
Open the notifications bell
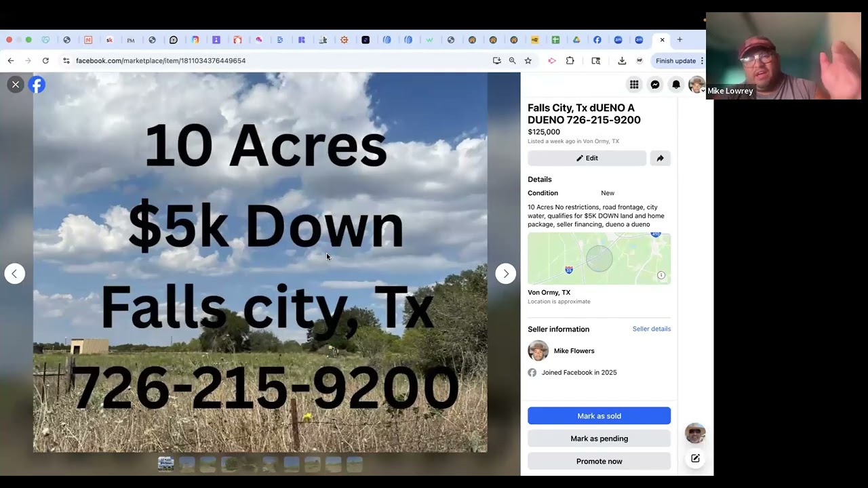(x=676, y=85)
